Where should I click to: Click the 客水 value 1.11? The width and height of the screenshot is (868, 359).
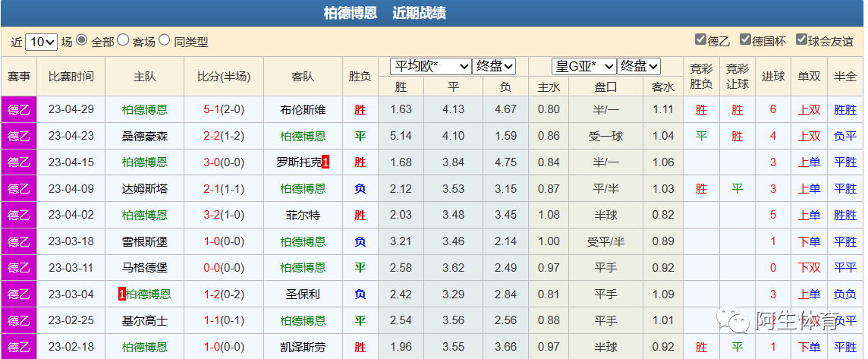(662, 110)
